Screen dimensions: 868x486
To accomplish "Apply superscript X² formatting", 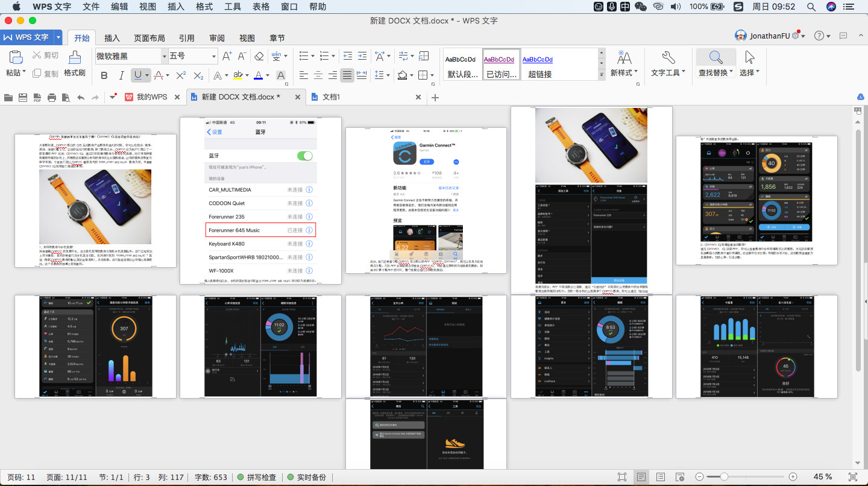I will [180, 75].
